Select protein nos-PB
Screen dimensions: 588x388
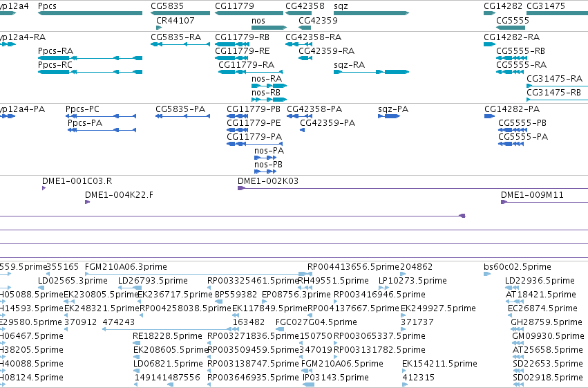[268, 165]
